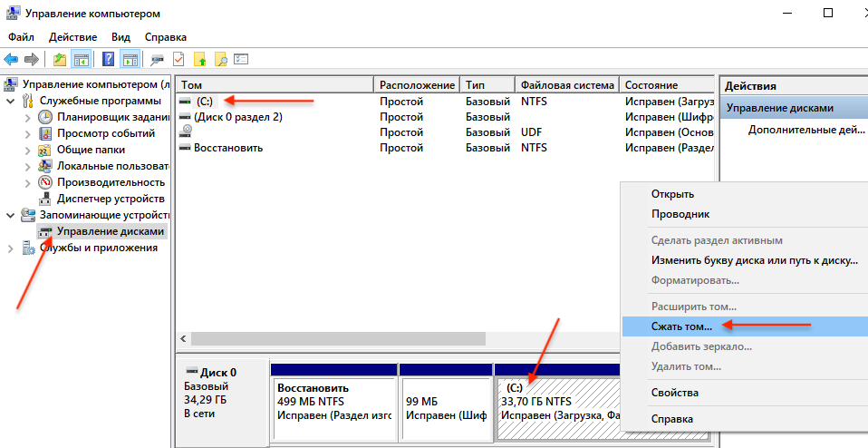Sort by Файловая система column header
Viewport: 868px width, 448px height.
(x=567, y=84)
